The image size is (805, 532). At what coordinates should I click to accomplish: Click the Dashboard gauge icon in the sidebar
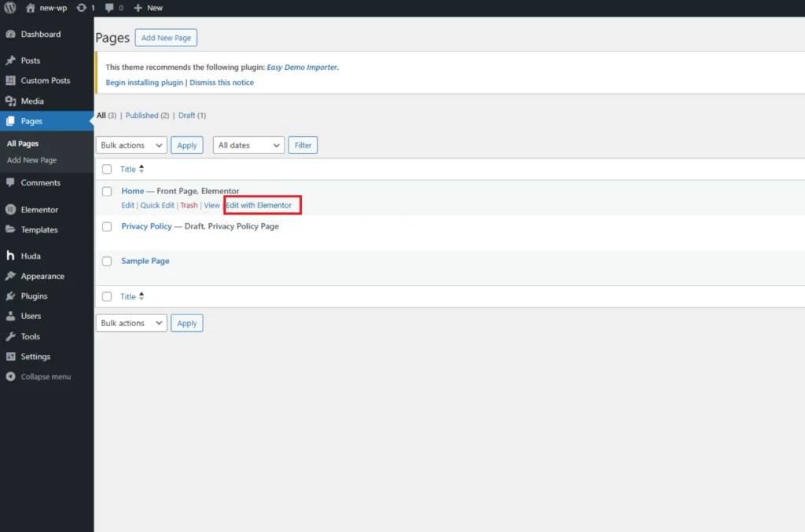[10, 34]
